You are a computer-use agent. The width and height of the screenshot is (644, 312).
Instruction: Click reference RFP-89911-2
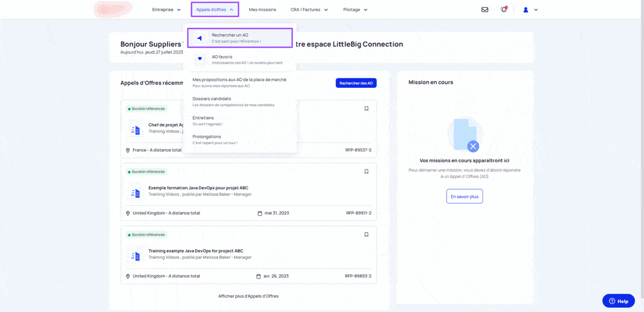pos(358,213)
